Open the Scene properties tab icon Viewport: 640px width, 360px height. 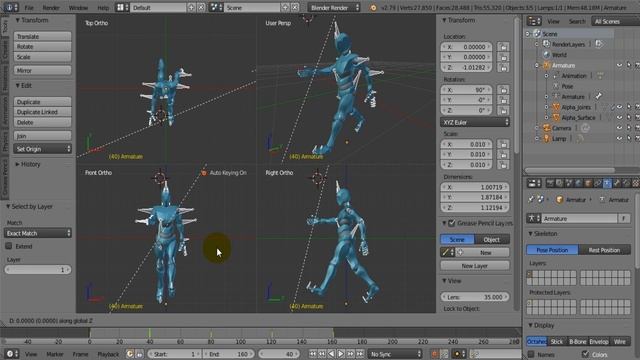point(569,184)
